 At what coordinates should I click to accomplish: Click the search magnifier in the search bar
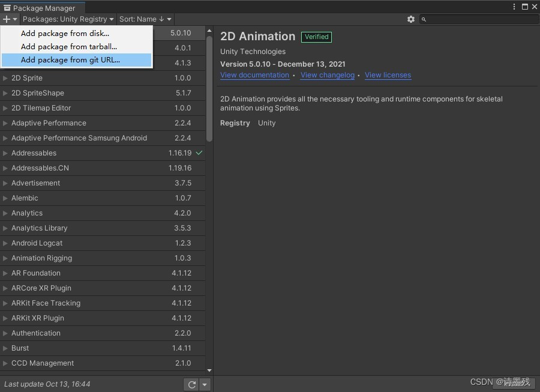[424, 19]
